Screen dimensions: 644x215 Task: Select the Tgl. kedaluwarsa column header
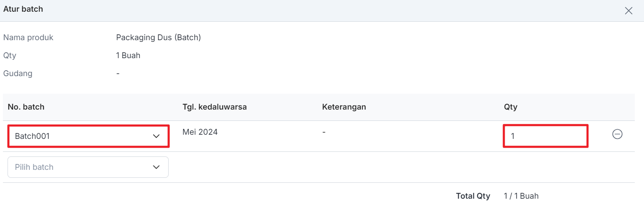pyautogui.click(x=215, y=107)
